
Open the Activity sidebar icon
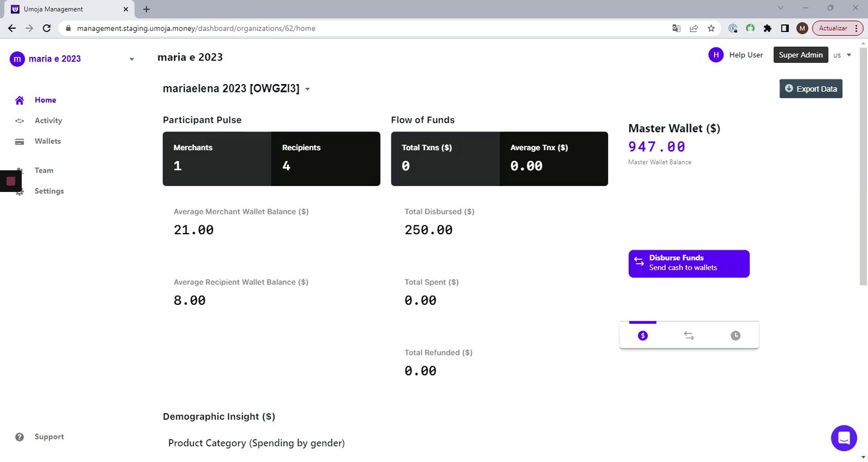click(20, 121)
